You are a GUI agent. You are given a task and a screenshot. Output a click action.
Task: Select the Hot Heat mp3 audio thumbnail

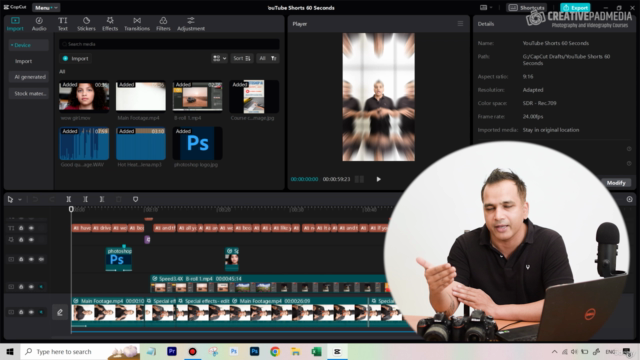pyautogui.click(x=140, y=143)
